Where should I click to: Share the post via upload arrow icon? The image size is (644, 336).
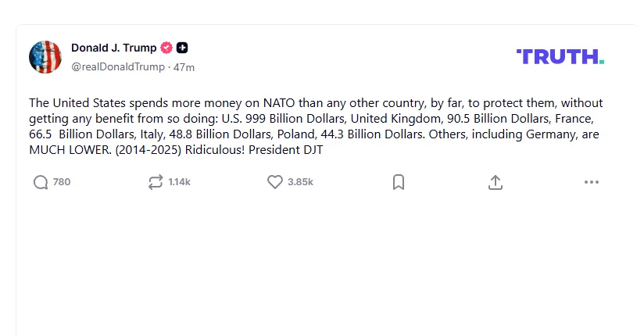(496, 182)
